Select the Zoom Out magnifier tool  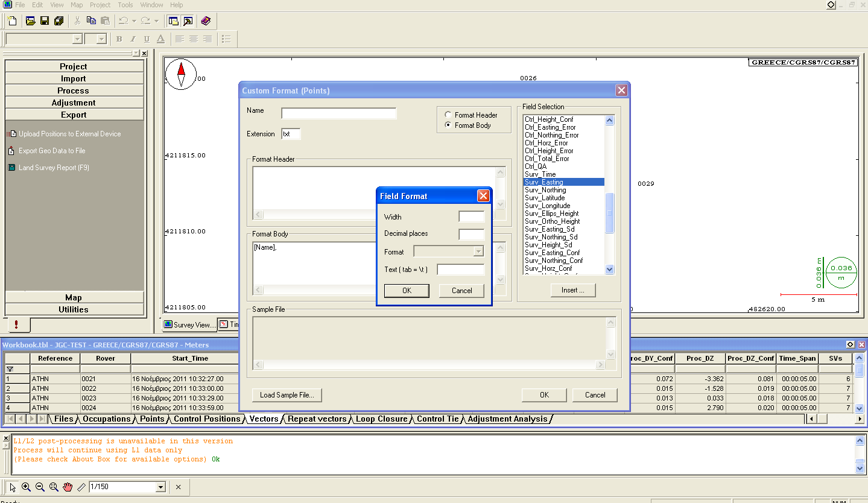click(40, 487)
